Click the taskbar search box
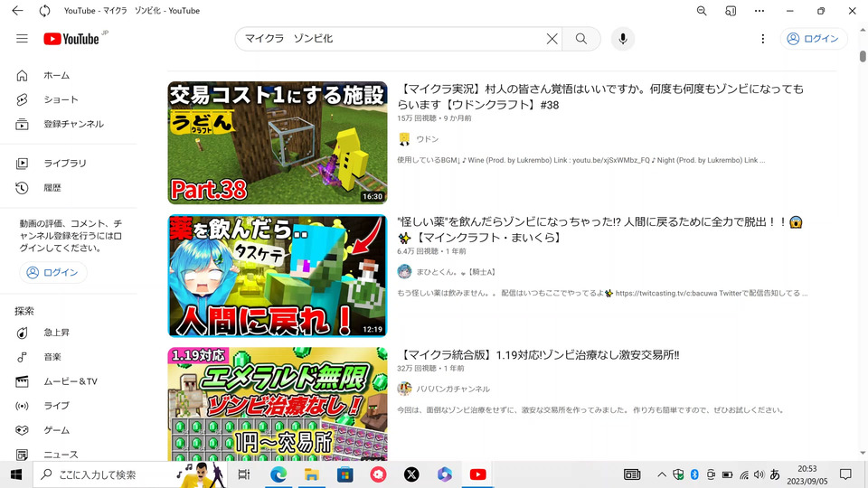868x488 pixels. click(130, 474)
